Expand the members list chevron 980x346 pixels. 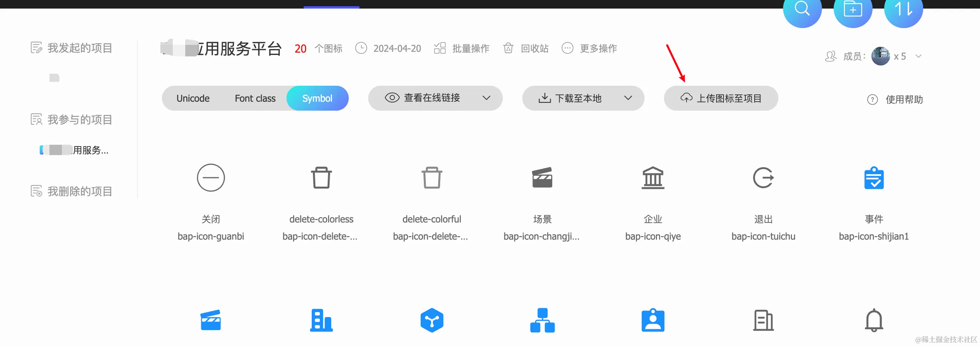[x=919, y=56]
